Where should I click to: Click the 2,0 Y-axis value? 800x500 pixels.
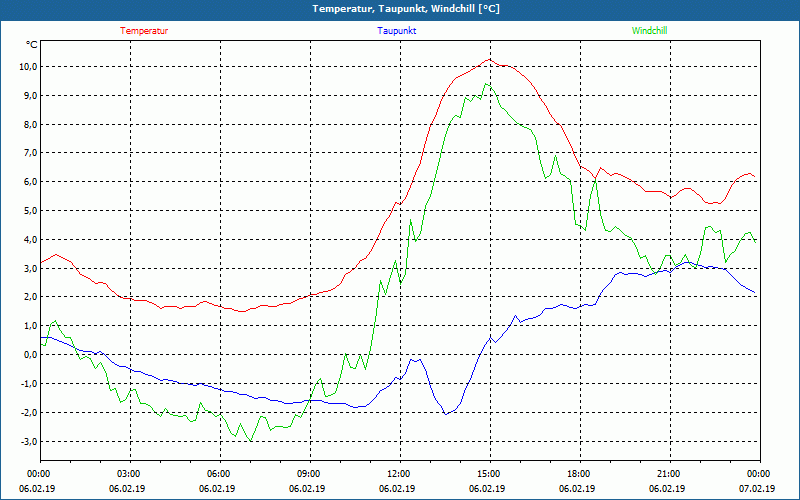pyautogui.click(x=30, y=297)
